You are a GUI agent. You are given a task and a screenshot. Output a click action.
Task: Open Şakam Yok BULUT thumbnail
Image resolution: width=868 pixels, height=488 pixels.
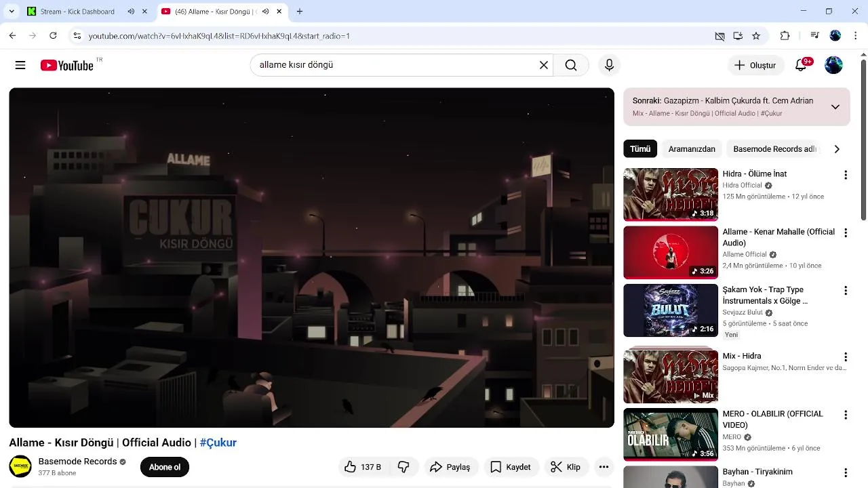(671, 310)
